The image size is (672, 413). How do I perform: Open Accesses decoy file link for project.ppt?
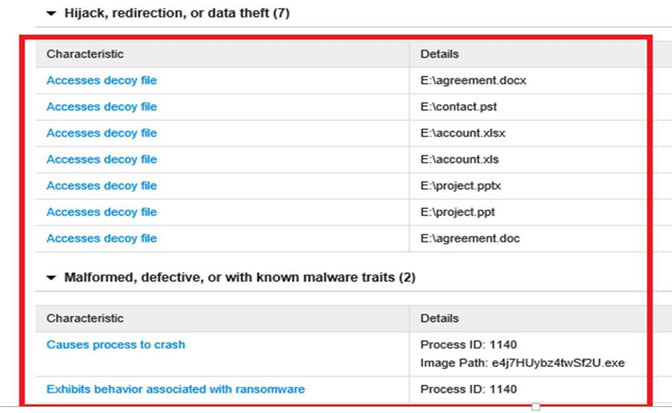[101, 212]
